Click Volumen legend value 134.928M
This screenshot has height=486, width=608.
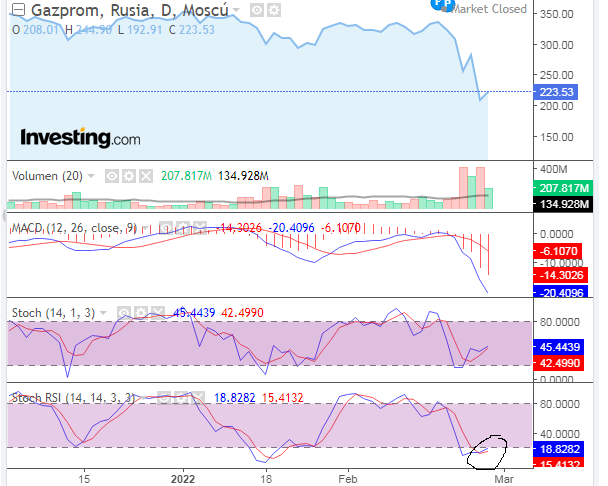point(243,176)
